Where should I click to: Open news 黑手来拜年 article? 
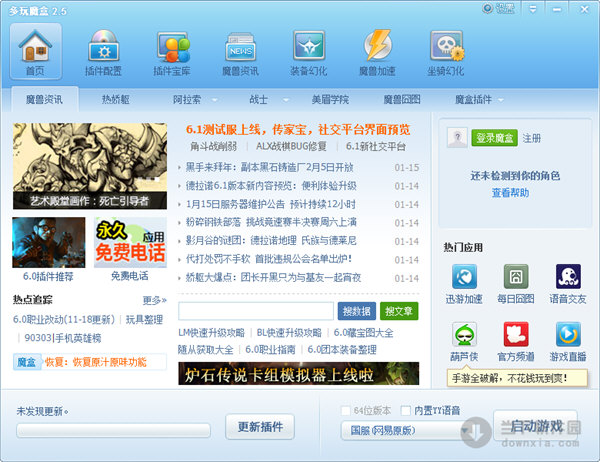(x=269, y=167)
